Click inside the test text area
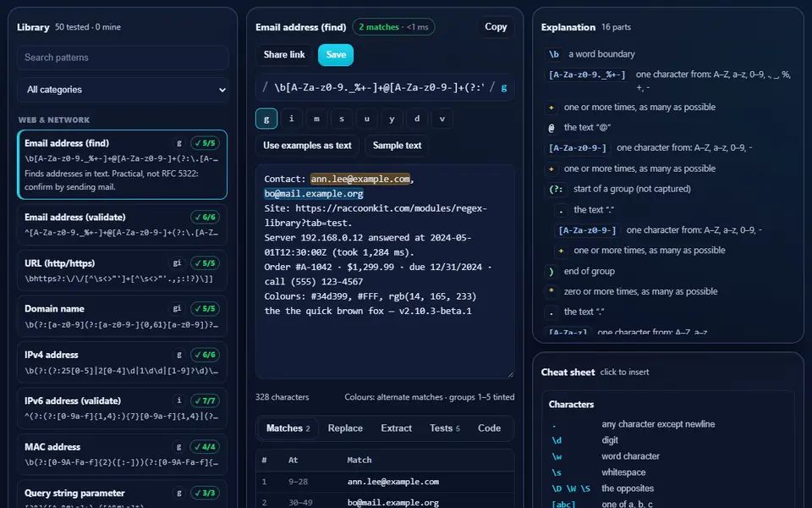 385,272
